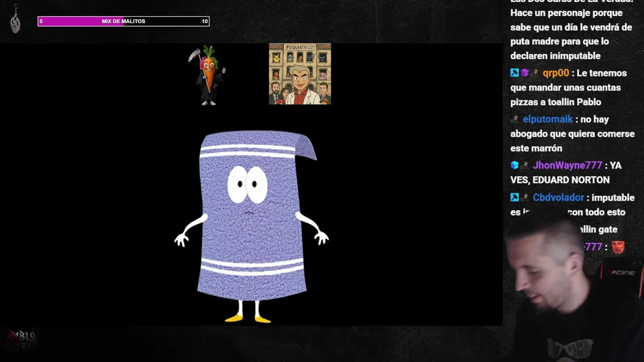
Task: Click the MIX DE MALITOS progress bar
Action: [x=123, y=21]
